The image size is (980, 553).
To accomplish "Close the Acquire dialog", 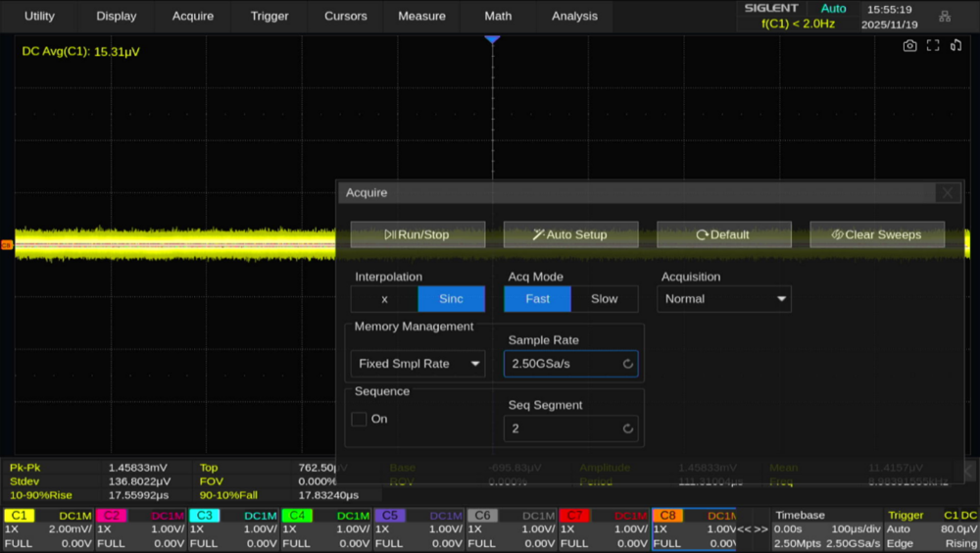I will click(947, 193).
